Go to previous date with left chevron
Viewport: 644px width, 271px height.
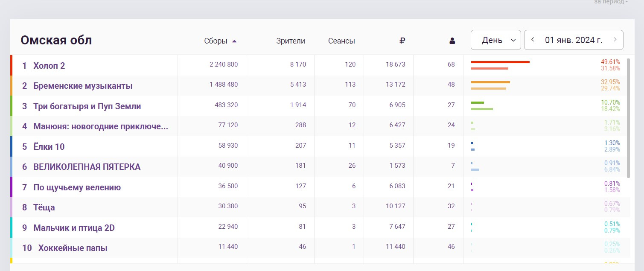pos(533,40)
